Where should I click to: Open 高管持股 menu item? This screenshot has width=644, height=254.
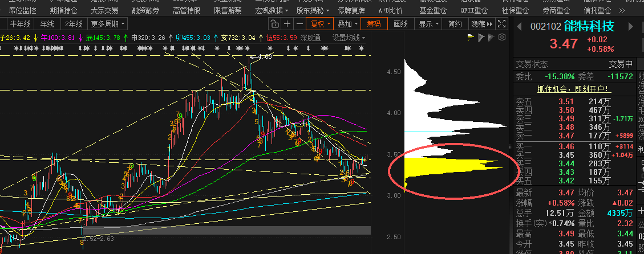187,10
